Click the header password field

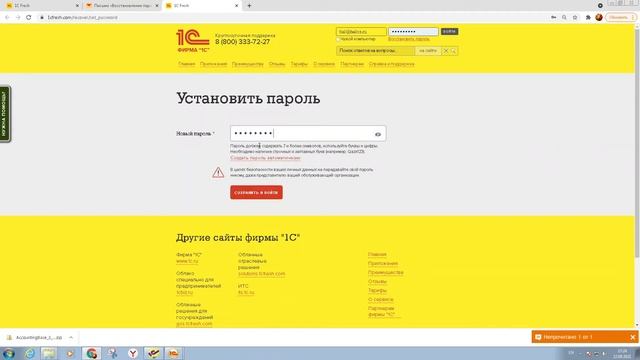(413, 31)
